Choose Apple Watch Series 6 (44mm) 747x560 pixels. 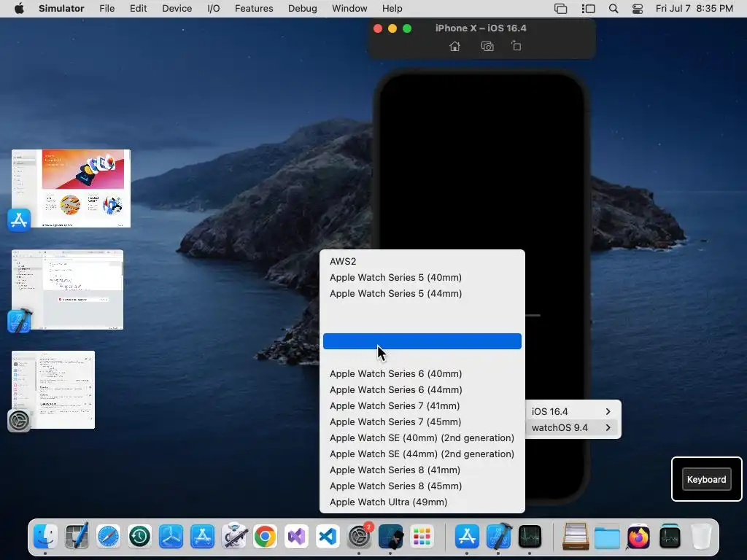pyautogui.click(x=422, y=389)
